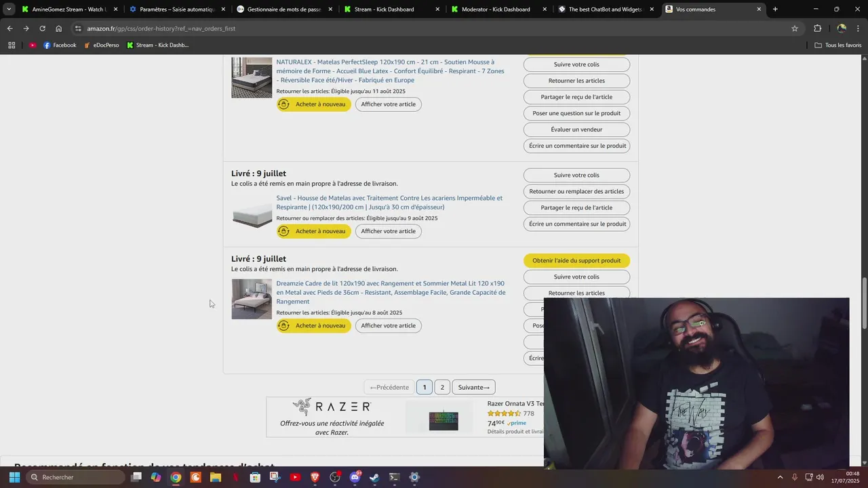Open Steam from the taskbar

click(x=374, y=477)
